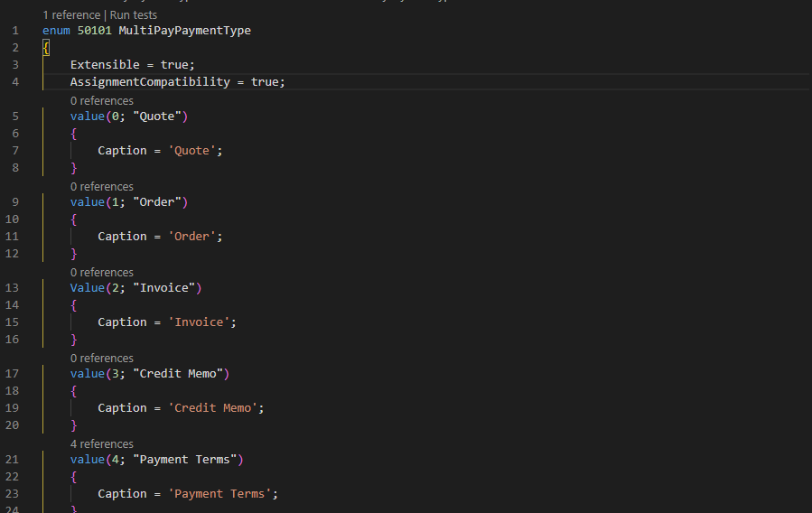The height and width of the screenshot is (513, 812).
Task: Place cursor on the Extensible property
Action: (105, 65)
